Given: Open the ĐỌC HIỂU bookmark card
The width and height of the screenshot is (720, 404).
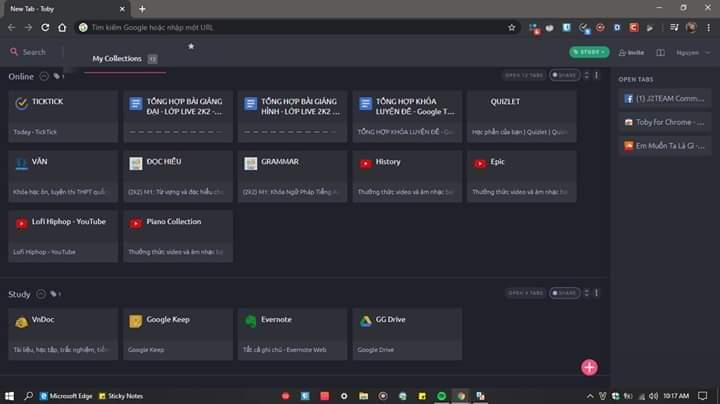Looking at the screenshot, I should click(x=178, y=176).
